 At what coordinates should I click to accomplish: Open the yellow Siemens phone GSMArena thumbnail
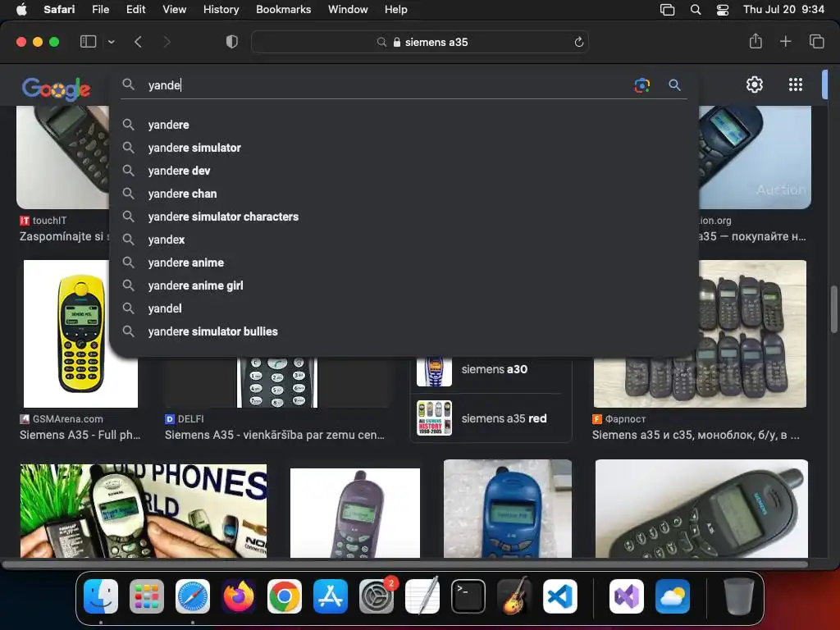pyautogui.click(x=81, y=334)
